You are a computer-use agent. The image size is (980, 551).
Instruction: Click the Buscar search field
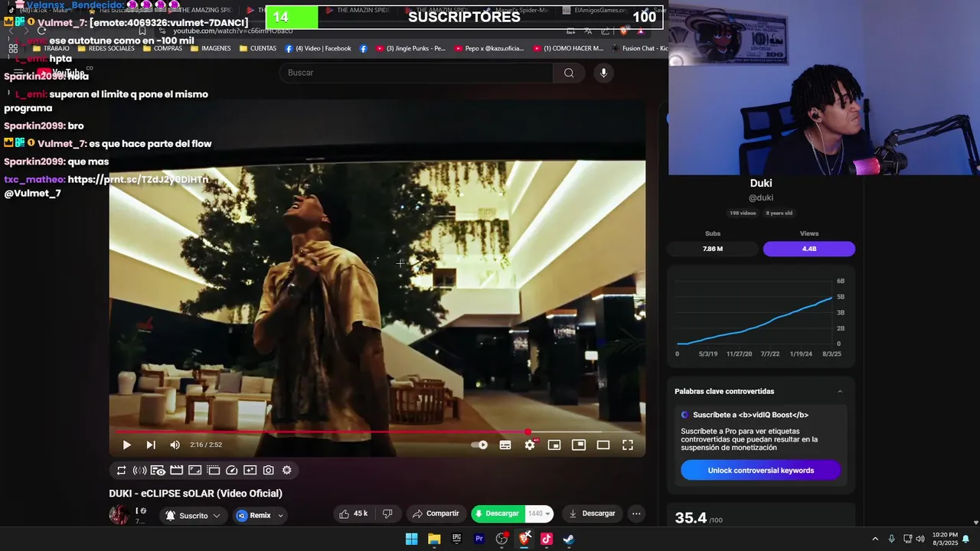coord(416,73)
